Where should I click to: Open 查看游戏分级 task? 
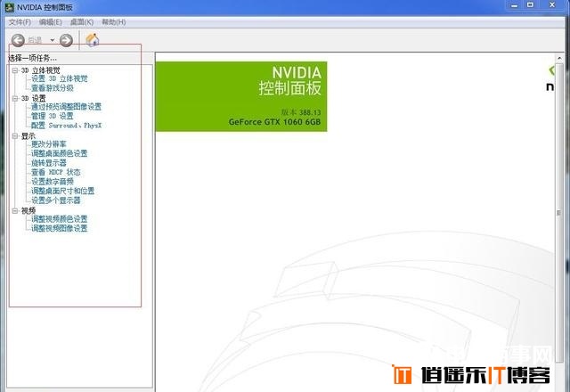[x=53, y=88]
